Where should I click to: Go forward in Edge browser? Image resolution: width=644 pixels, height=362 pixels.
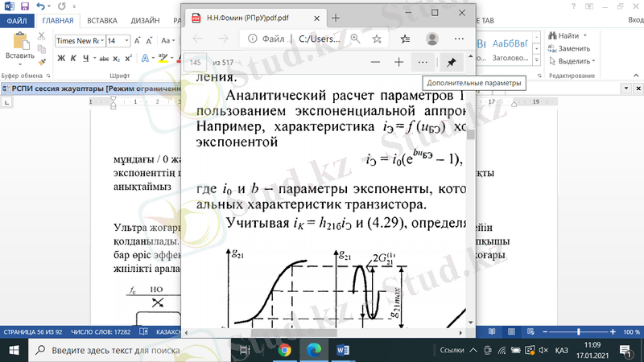pyautogui.click(x=224, y=39)
